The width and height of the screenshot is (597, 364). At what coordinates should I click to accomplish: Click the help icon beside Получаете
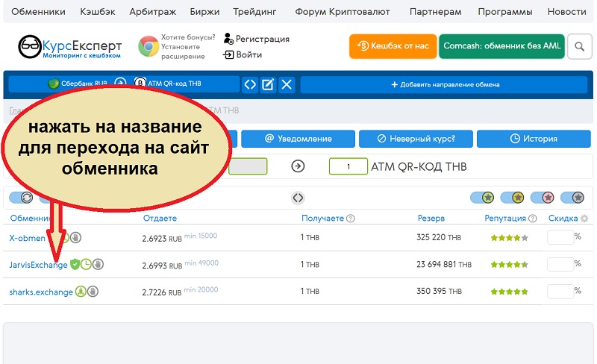coord(351,219)
